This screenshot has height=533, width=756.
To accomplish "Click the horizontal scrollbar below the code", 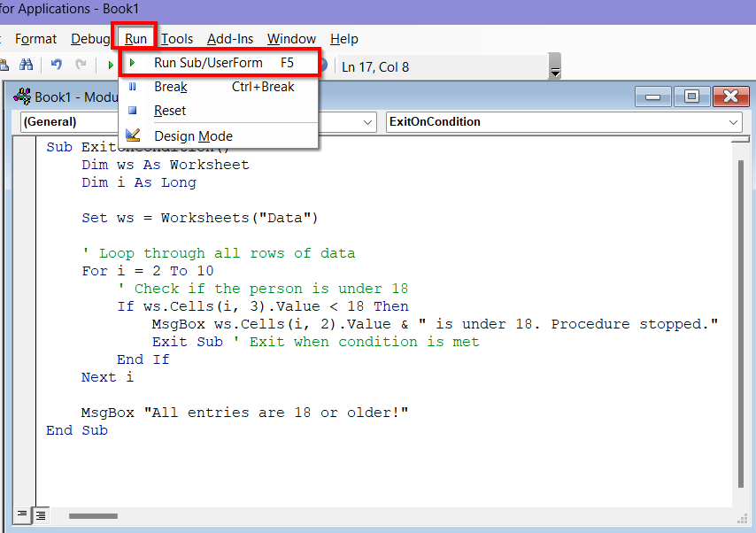I will pos(93,516).
